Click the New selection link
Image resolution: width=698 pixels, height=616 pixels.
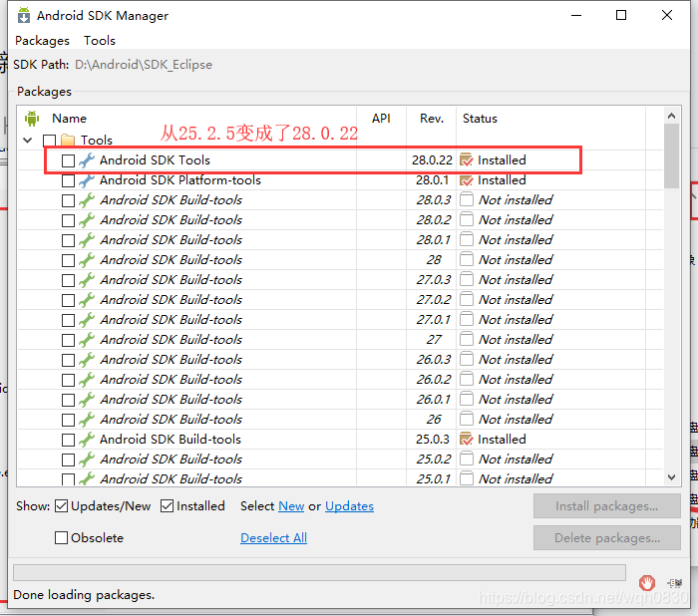pos(291,506)
